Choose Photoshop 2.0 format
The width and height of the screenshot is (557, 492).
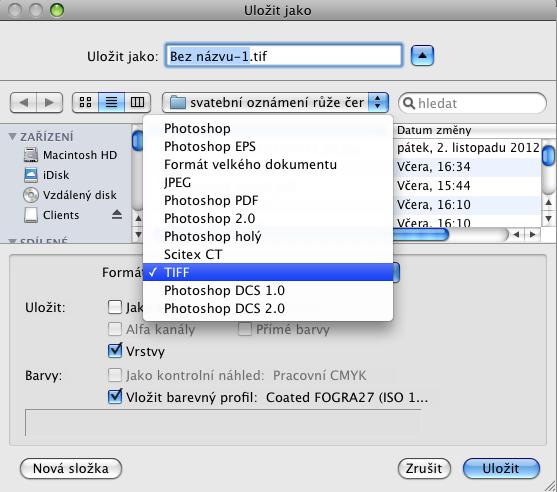click(268, 218)
